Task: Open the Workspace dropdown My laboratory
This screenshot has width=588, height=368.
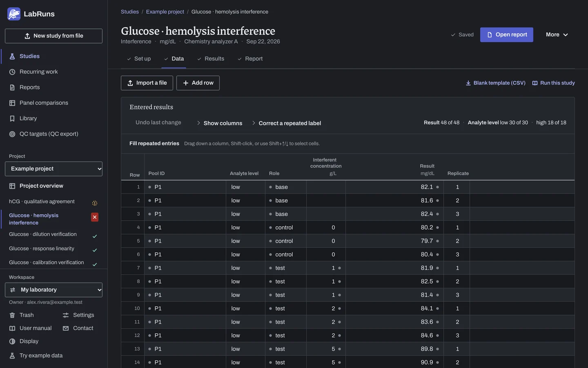Action: [x=53, y=290]
